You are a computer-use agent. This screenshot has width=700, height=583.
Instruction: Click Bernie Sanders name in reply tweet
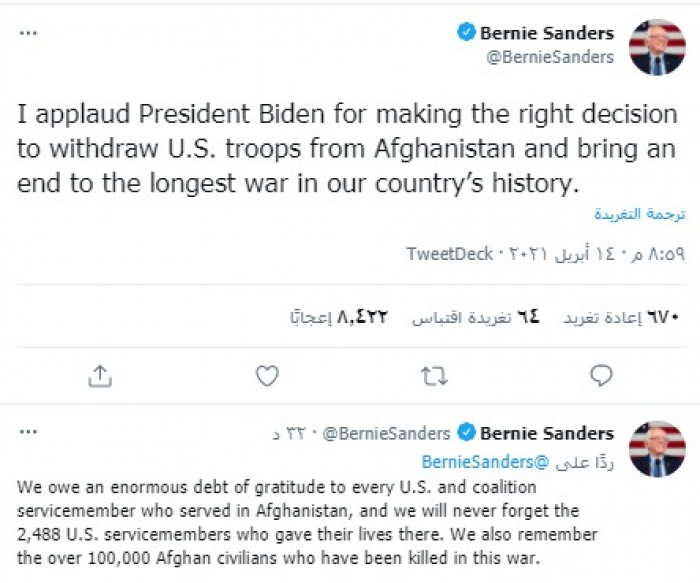tap(546, 433)
